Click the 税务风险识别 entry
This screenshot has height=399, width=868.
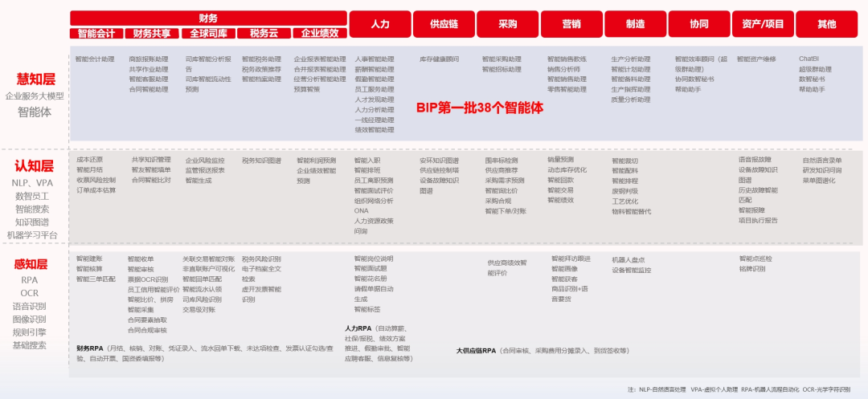click(261, 259)
